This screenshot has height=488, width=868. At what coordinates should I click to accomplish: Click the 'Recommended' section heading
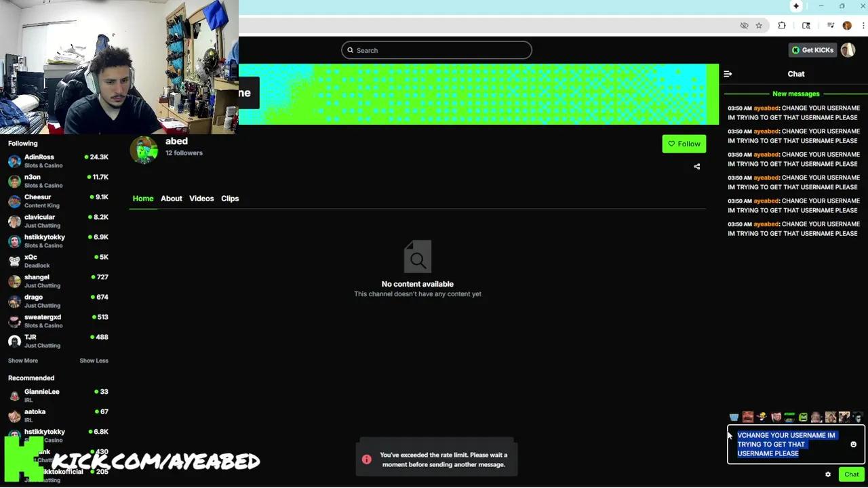tap(31, 378)
